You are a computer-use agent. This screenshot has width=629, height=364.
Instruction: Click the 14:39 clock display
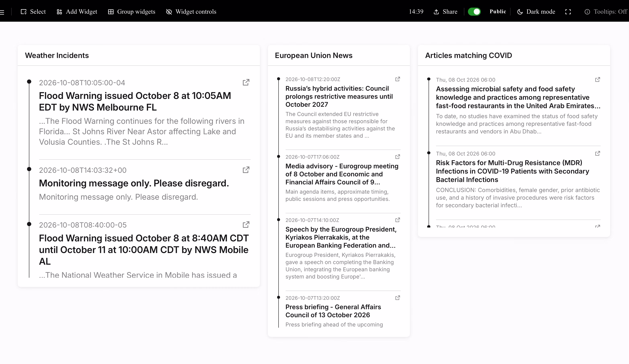[x=416, y=12]
